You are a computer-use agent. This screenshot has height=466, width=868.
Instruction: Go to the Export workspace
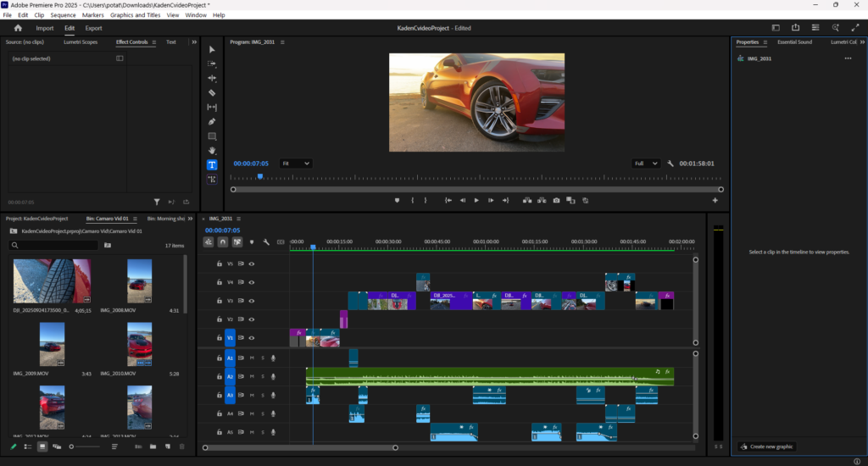point(93,28)
